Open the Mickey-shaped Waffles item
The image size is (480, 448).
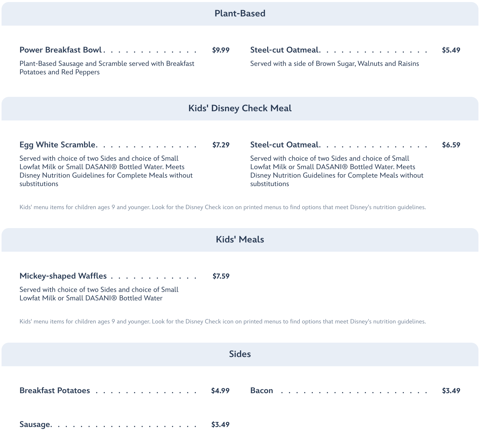coord(63,276)
